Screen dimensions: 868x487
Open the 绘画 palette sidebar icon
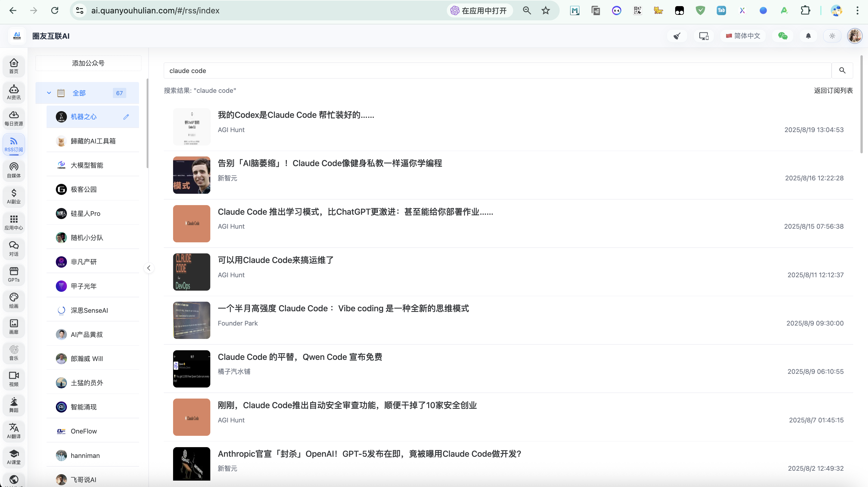click(x=14, y=301)
